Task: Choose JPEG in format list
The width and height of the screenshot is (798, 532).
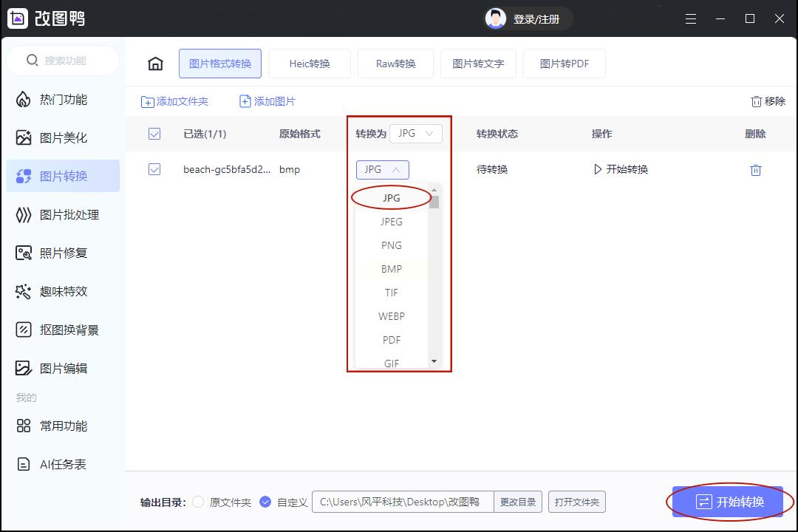Action: [392, 222]
